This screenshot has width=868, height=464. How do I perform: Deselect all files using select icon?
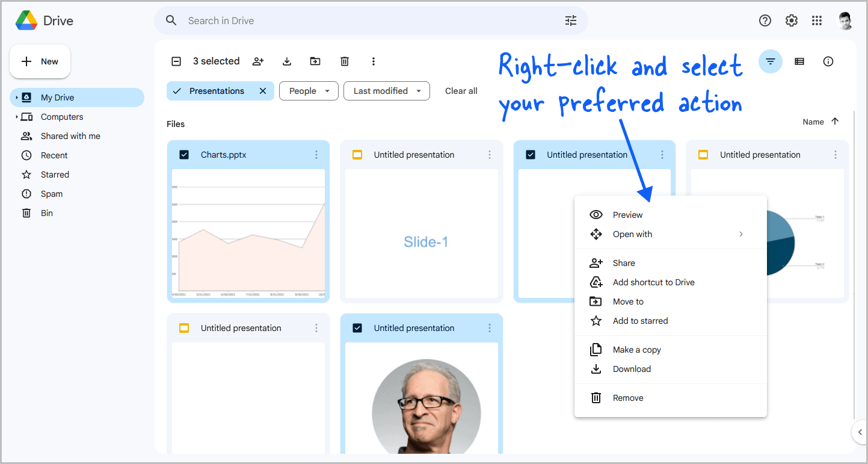click(x=176, y=61)
